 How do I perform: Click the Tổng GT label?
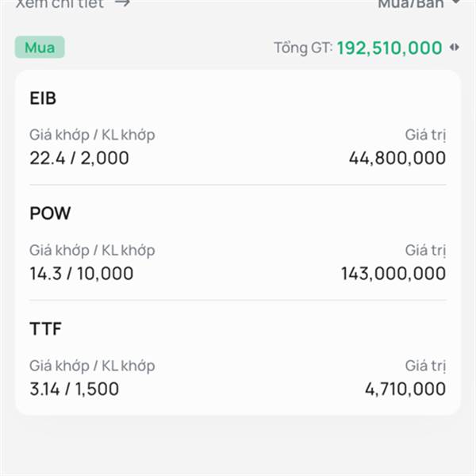coord(302,48)
